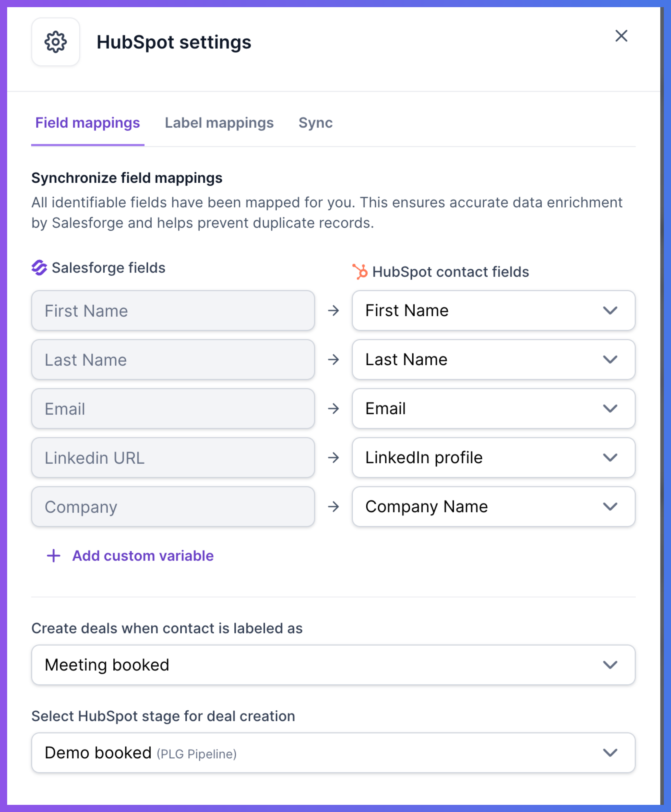The width and height of the screenshot is (671, 812).
Task: Expand the LinkedIn profile dropdown
Action: tap(494, 458)
